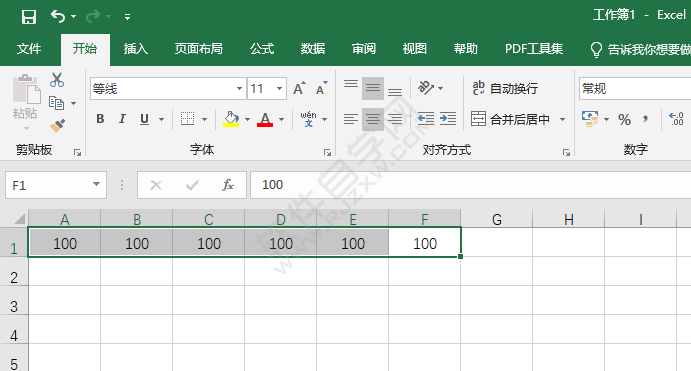This screenshot has height=371, width=691.
Task: Click the Decrease Indent icon
Action: coord(426,119)
